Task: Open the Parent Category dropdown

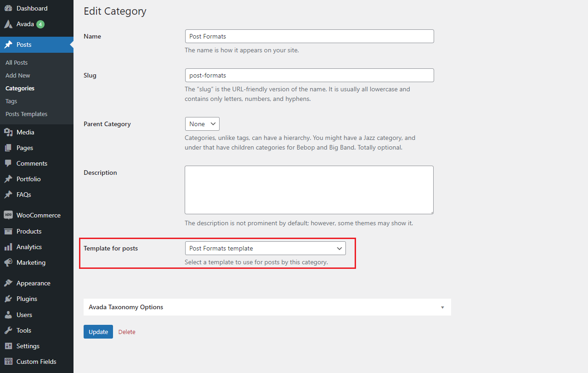Action: pyautogui.click(x=202, y=124)
